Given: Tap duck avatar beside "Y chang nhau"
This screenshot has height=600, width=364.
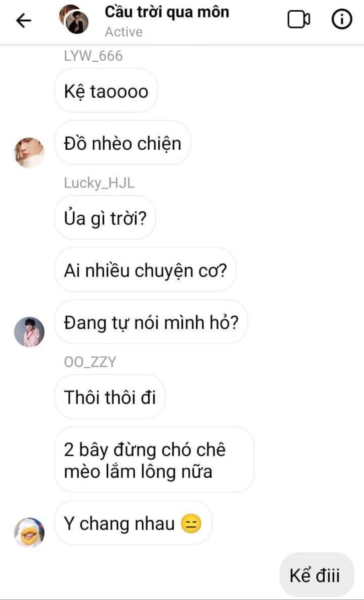Looking at the screenshot, I should click(x=29, y=532).
